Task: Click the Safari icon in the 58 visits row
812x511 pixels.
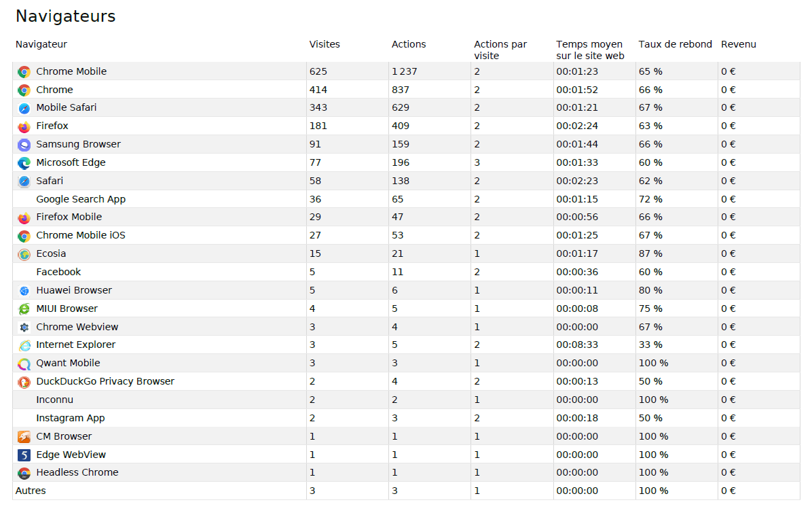Action: coord(24,181)
